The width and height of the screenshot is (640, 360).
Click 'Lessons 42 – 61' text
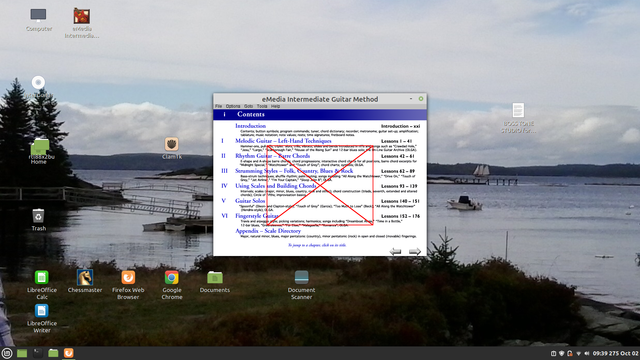coord(398,156)
